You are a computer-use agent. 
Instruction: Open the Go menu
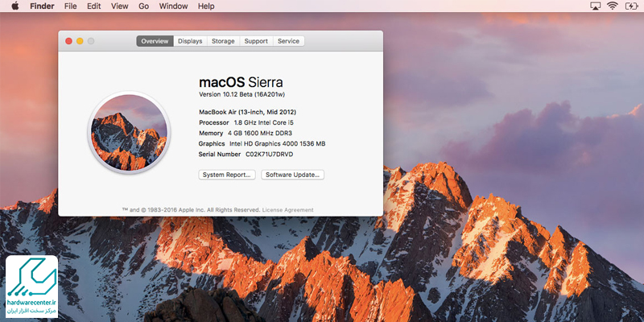[x=143, y=6]
